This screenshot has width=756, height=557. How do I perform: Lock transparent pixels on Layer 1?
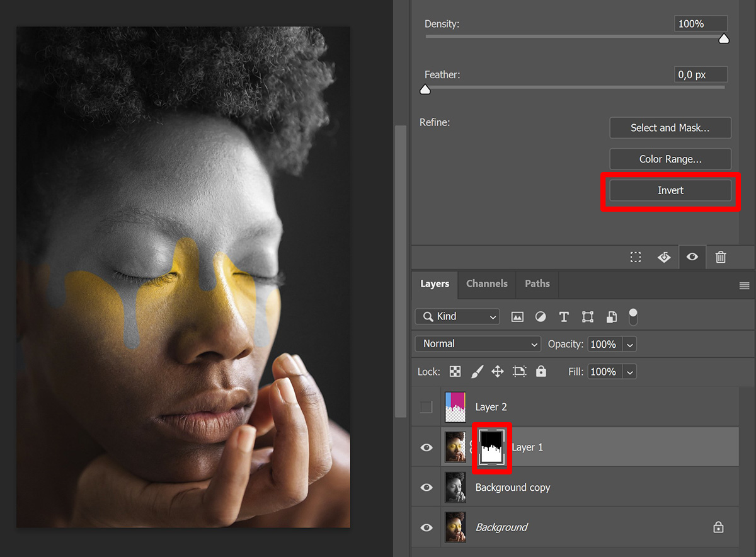coord(455,372)
